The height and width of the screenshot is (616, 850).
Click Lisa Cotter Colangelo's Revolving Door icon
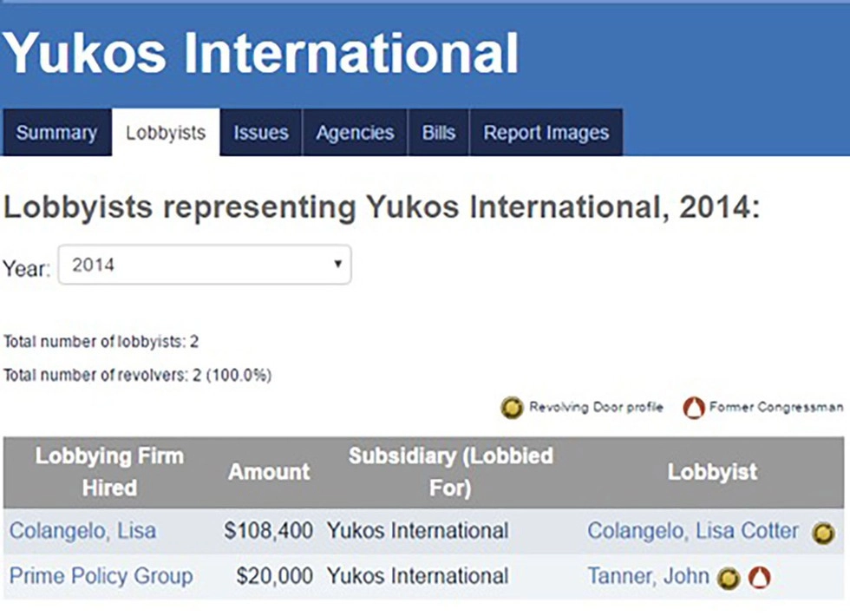823,533
